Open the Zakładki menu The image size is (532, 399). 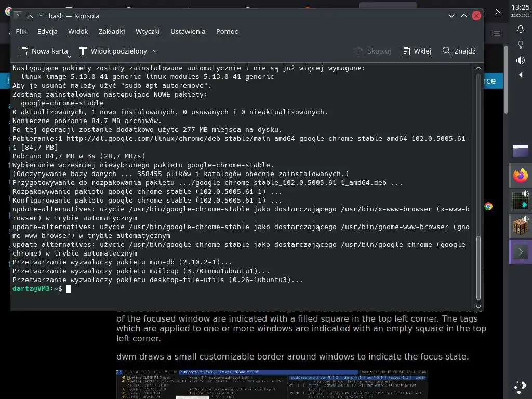[112, 32]
